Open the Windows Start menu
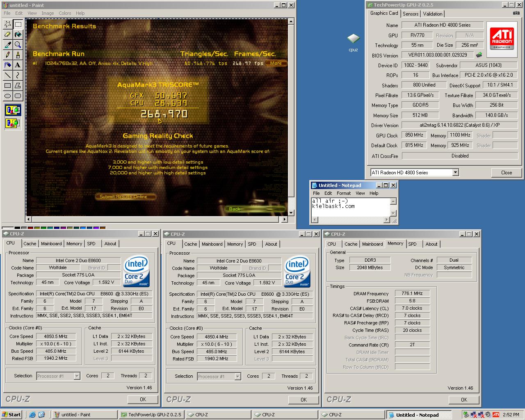Screen dimensions: 525x420 click(x=11, y=414)
